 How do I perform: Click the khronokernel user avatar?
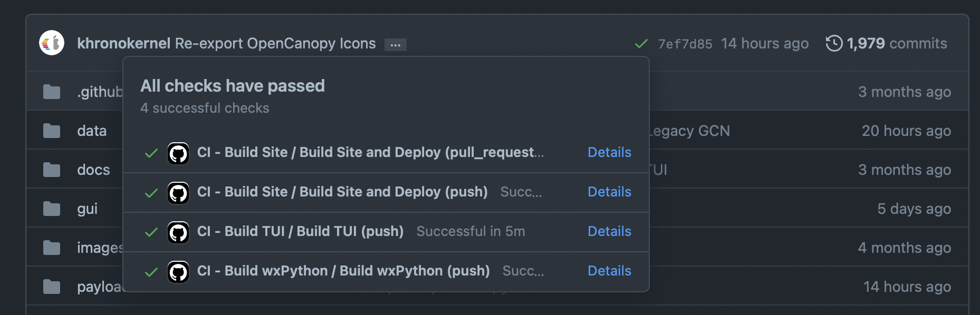pos(52,43)
